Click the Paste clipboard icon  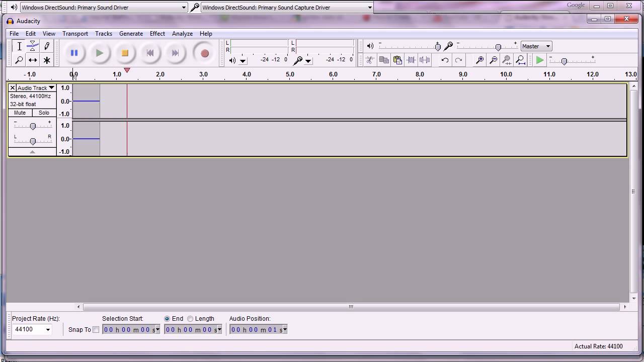pos(397,60)
